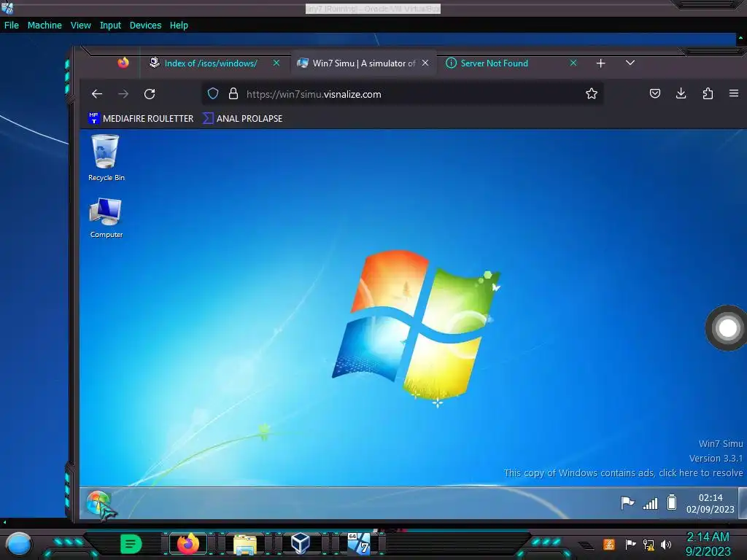Viewport: 747px width, 560px height.
Task: Click ads notice 'click here to resolve'
Action: click(x=623, y=472)
